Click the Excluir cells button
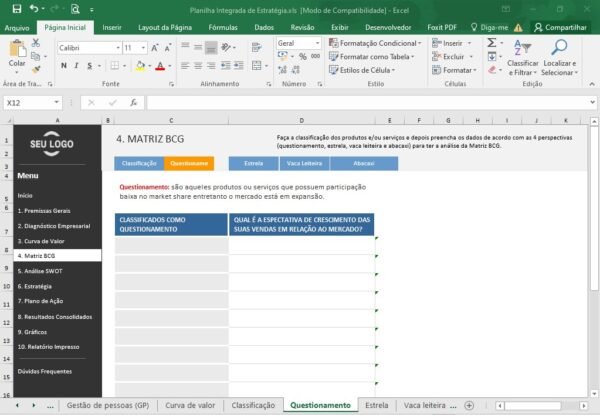The width and height of the screenshot is (600, 415). click(x=448, y=57)
